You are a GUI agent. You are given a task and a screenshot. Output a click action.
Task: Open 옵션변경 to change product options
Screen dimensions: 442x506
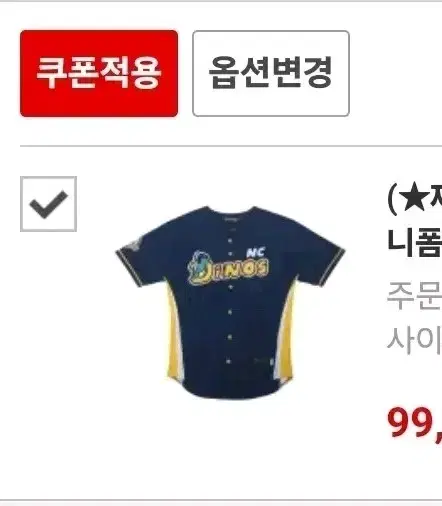[x=271, y=73]
